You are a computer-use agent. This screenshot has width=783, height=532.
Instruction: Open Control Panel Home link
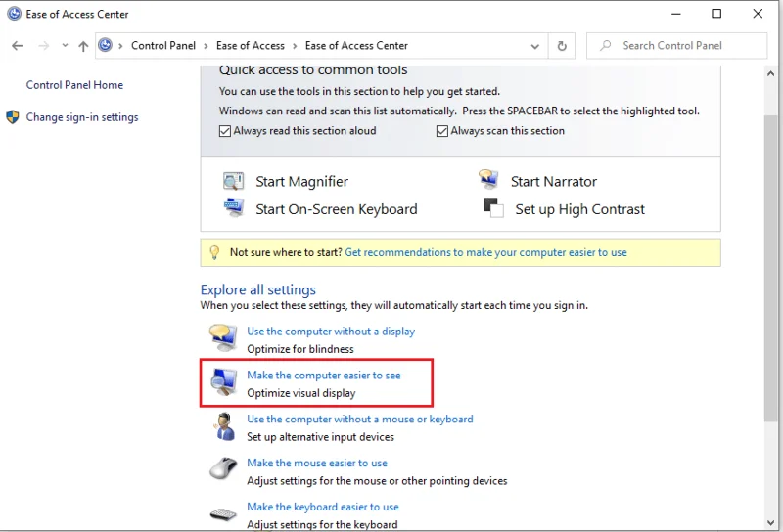tap(74, 85)
